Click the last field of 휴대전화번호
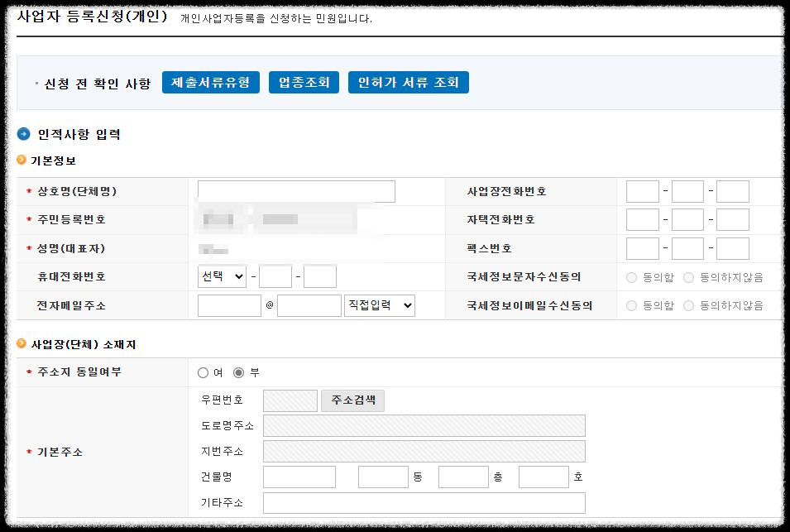Image resolution: width=790 pixels, height=532 pixels. 320,276
